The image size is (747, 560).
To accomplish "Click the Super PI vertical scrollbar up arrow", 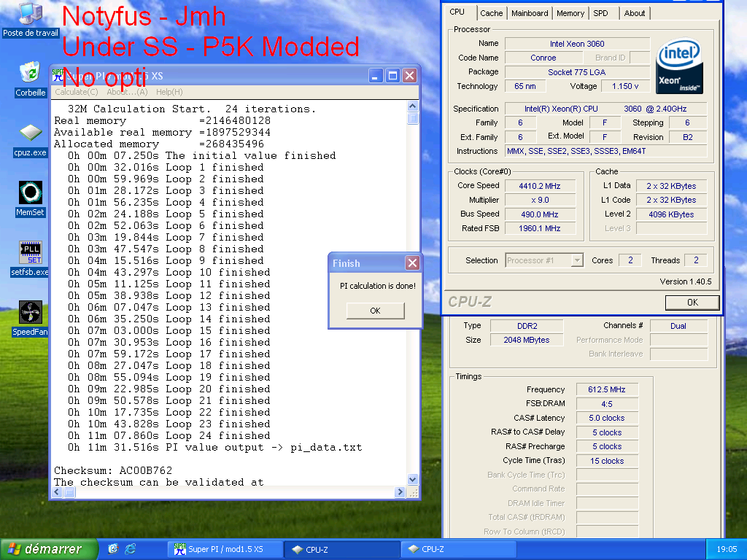I will (x=413, y=106).
